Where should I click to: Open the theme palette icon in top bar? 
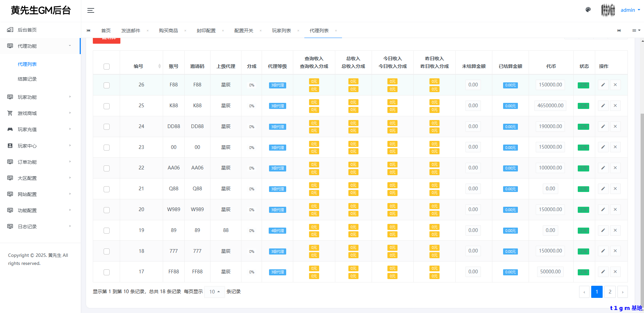click(588, 10)
